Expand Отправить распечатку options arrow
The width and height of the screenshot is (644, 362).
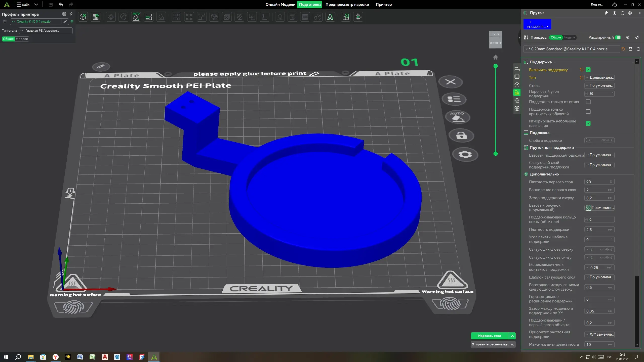512,344
